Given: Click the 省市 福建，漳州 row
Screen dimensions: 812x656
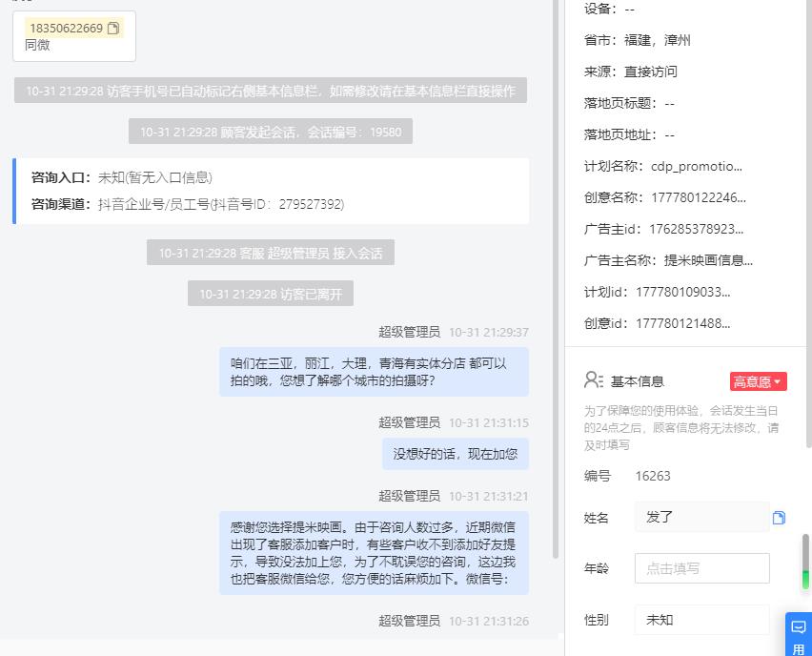Looking at the screenshot, I should [637, 40].
